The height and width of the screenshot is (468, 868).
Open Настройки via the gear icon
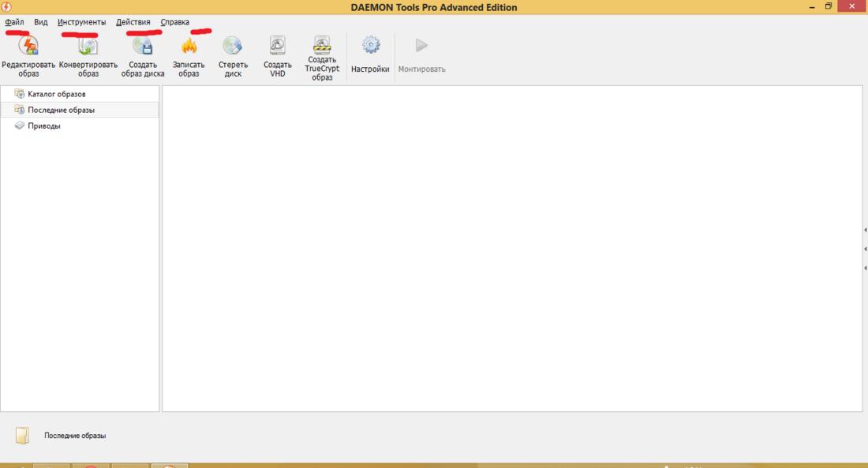(x=370, y=47)
